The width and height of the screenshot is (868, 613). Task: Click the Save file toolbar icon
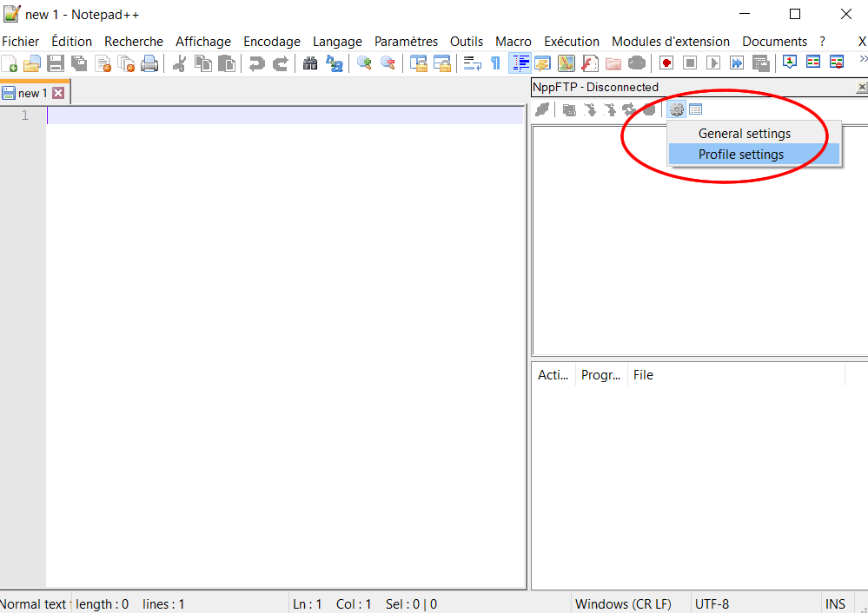[56, 63]
